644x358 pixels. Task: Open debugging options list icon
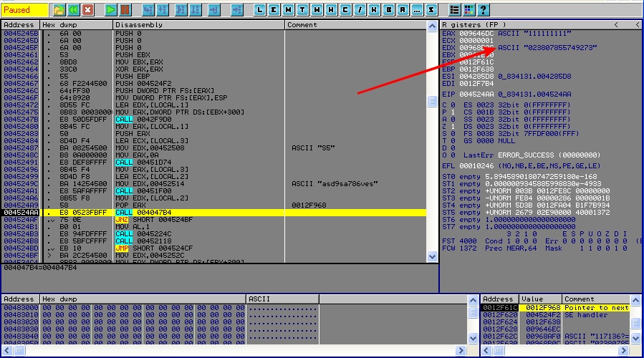click(x=454, y=9)
